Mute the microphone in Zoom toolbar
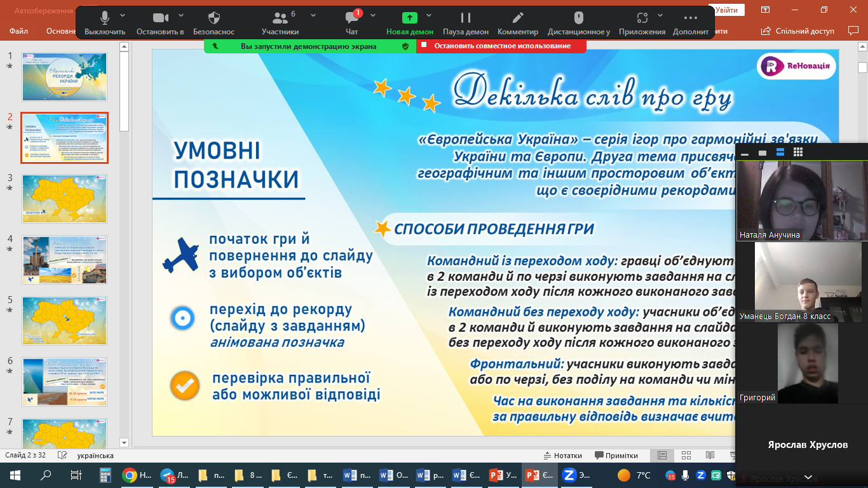The width and height of the screenshot is (868, 488). tap(104, 23)
